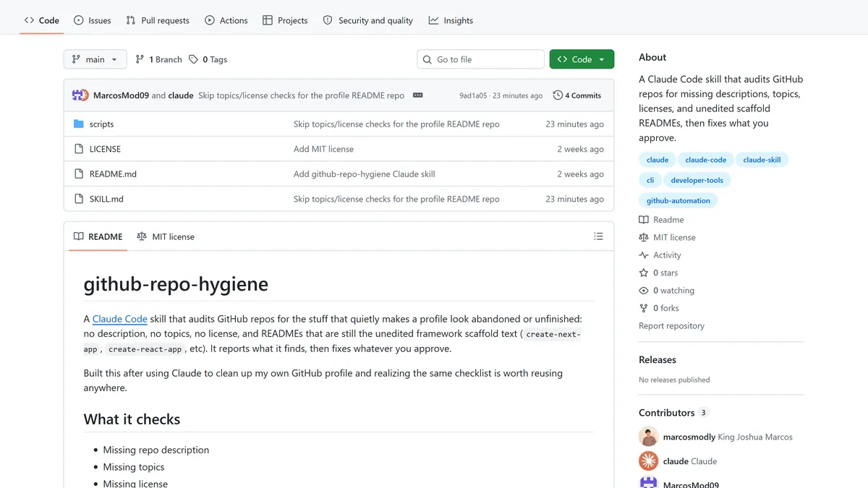This screenshot has height=488, width=868.
Task: Expand commit message ellipsis button
Action: click(418, 95)
